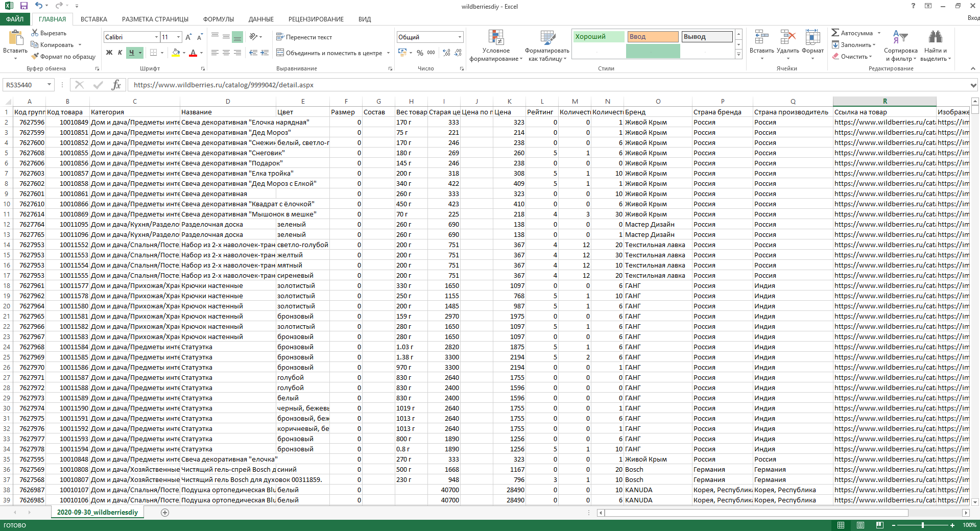Image resolution: width=980 pixels, height=531 pixels.
Task: Click Merge and Center (Объединить и поместить в центре)
Action: [329, 53]
